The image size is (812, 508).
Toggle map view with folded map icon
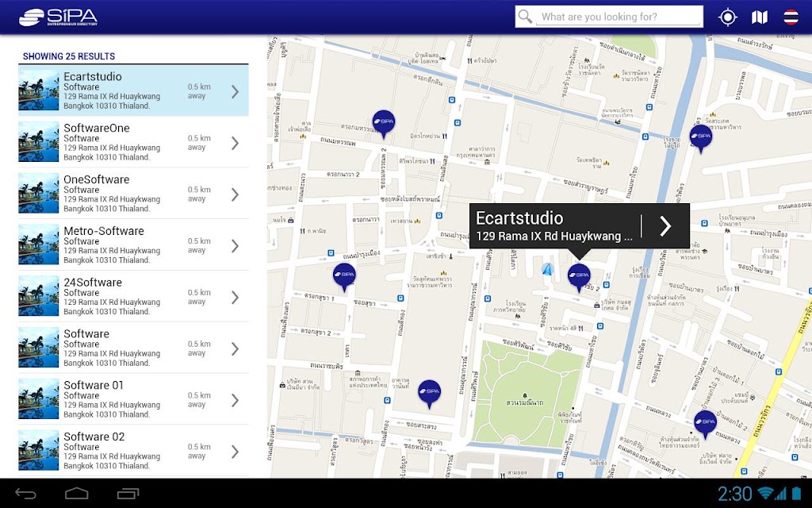click(x=759, y=17)
